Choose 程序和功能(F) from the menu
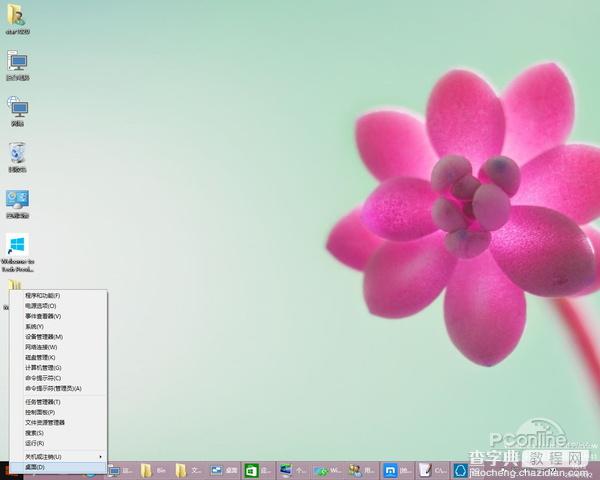Screen dimensions: 600x480 tap(58, 296)
